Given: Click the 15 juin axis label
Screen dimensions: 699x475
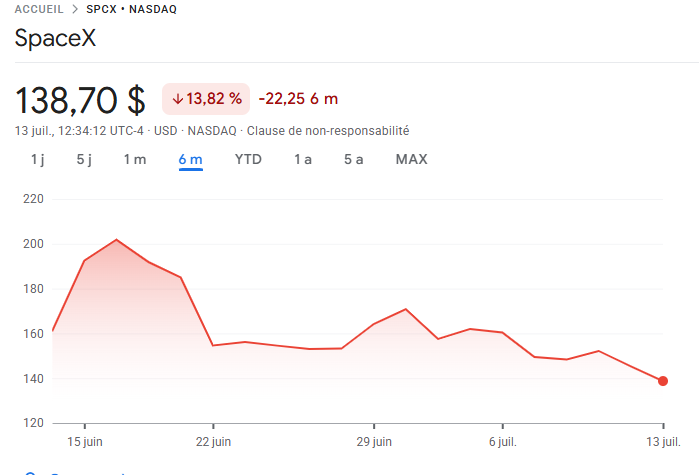Looking at the screenshot, I should coord(85,442).
